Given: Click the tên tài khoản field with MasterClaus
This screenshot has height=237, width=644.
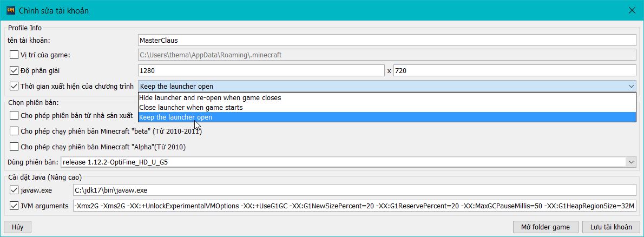Looking at the screenshot, I should coord(387,40).
